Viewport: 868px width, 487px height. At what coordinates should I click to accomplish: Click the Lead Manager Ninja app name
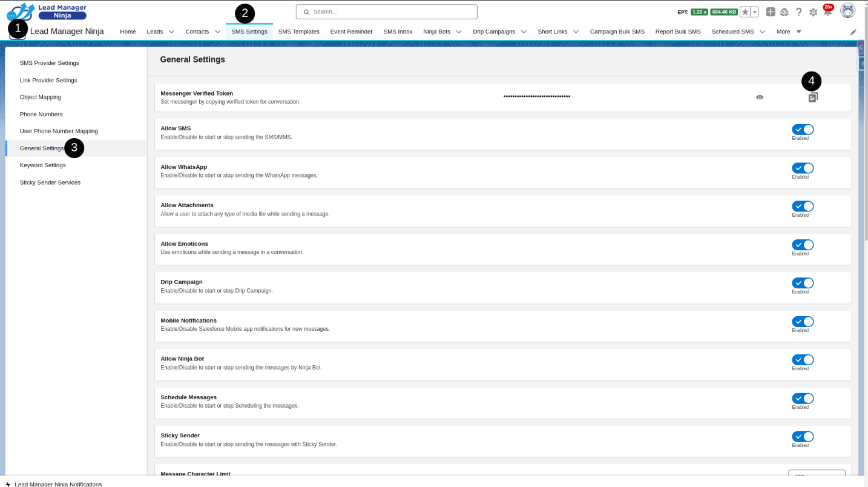(x=67, y=31)
